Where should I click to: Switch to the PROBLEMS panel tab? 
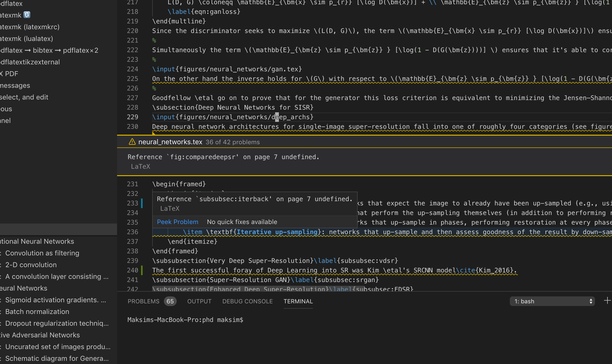[143, 301]
